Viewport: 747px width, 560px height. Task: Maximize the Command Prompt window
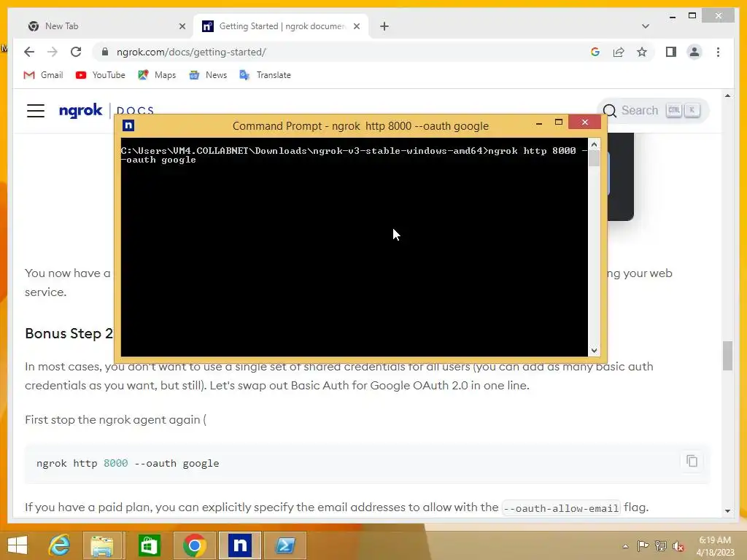[x=559, y=122]
